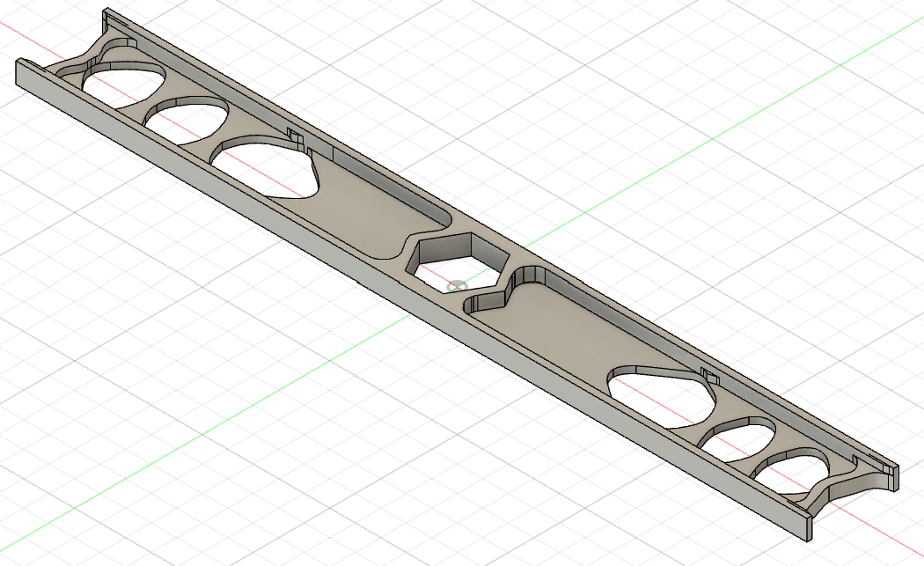
Task: Select the curved bracket at the right end
Action: pyautogui.click(x=844, y=487)
